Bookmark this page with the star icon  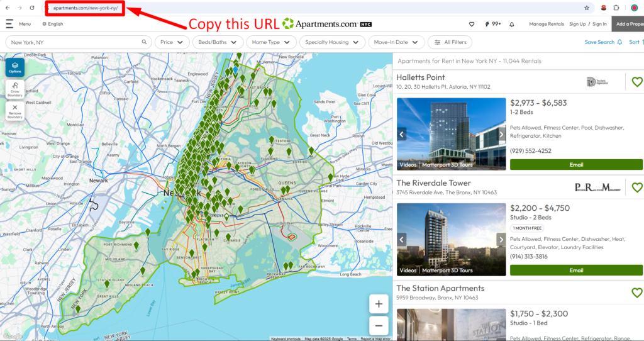pos(587,8)
